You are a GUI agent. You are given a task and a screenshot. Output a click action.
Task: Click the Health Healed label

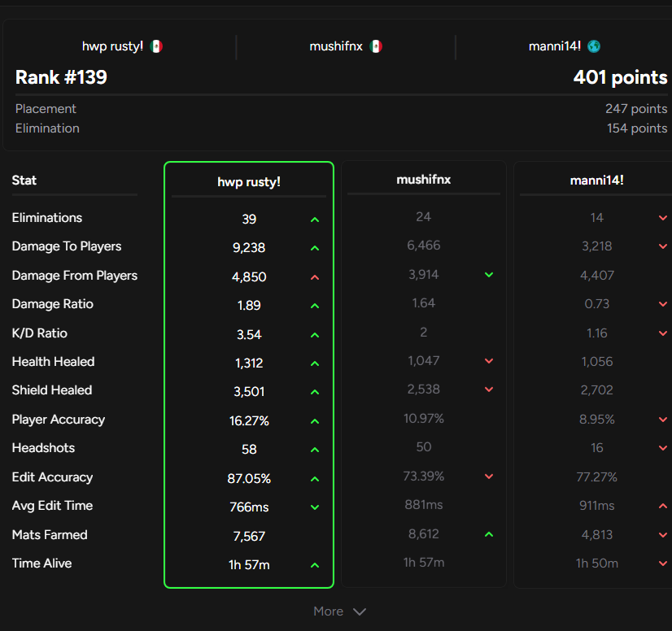click(53, 362)
